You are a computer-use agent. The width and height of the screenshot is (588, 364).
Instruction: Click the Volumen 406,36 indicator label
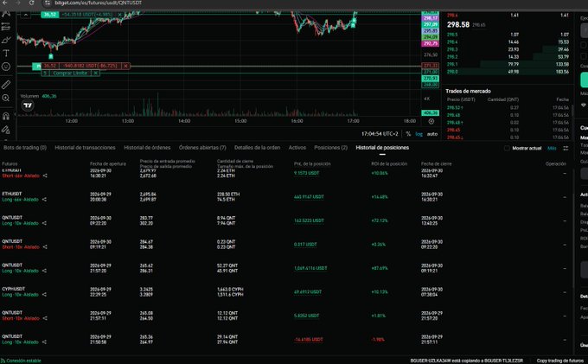coord(38,96)
